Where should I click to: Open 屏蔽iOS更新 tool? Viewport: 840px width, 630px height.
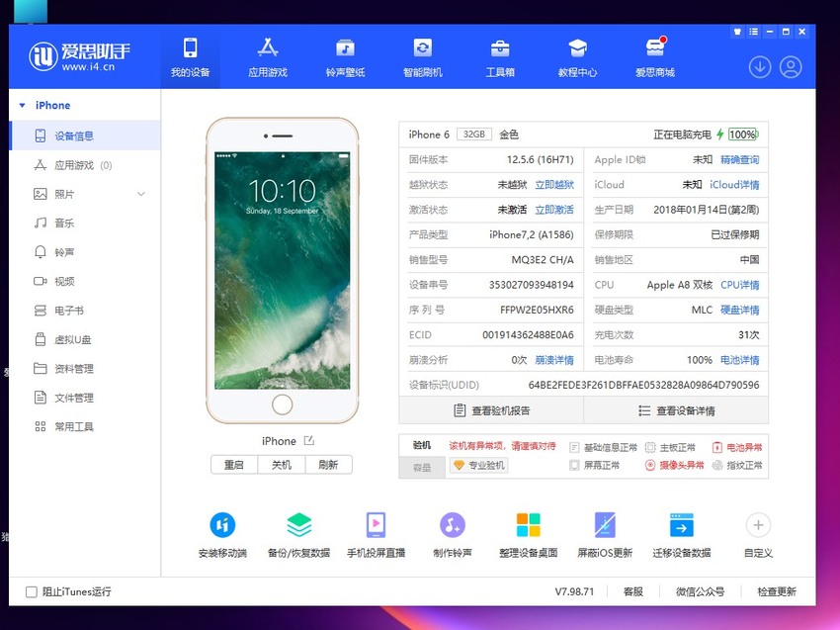pos(605,535)
